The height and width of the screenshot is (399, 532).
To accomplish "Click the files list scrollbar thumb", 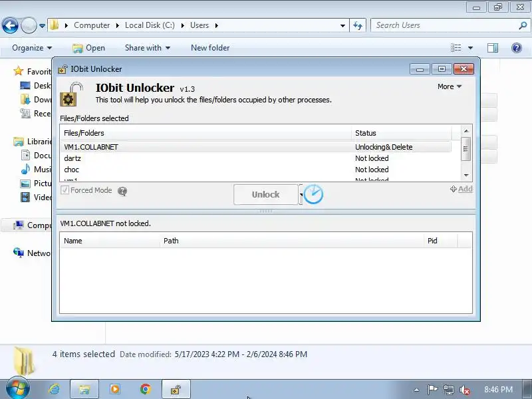I will coord(466,148).
